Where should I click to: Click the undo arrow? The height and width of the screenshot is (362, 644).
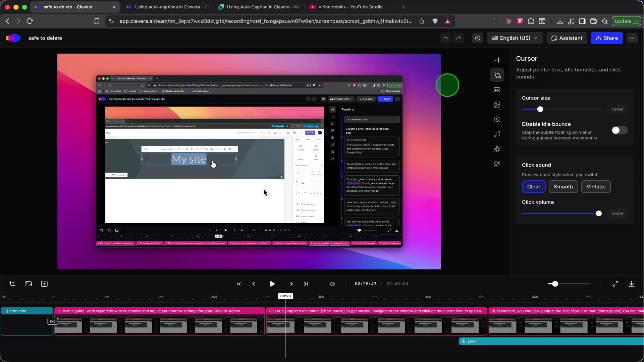(446, 38)
